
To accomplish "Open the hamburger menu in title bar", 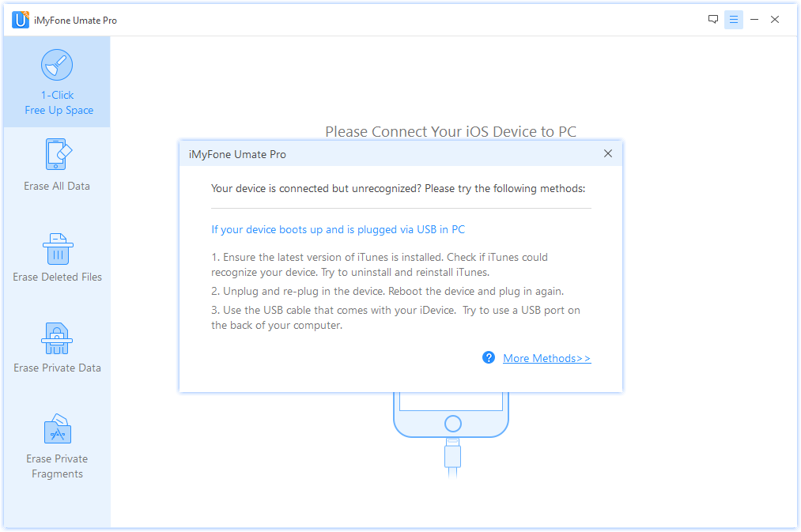I will point(734,20).
